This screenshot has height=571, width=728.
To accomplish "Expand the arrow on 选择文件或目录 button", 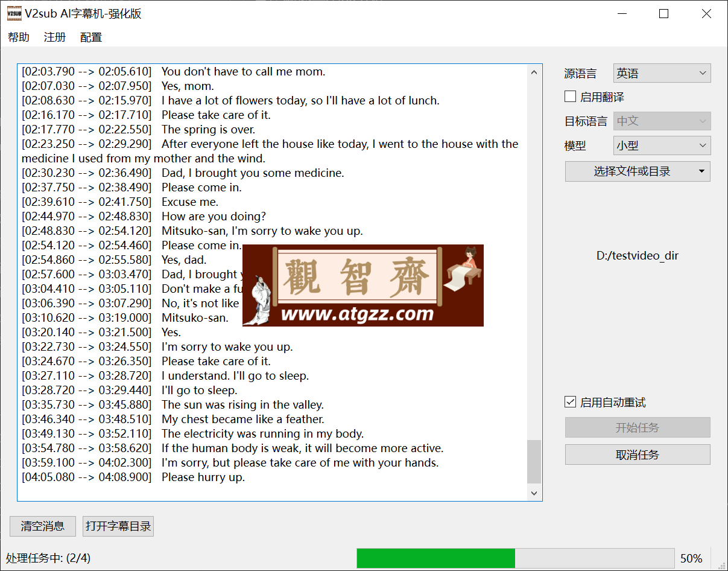I will click(701, 171).
